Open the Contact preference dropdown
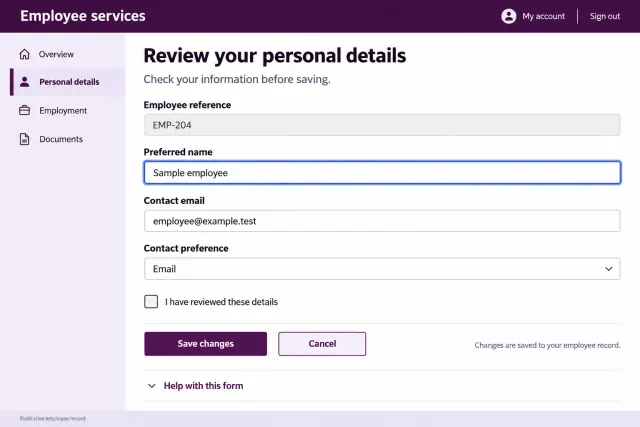Viewport: 640px width, 427px height. click(x=382, y=269)
